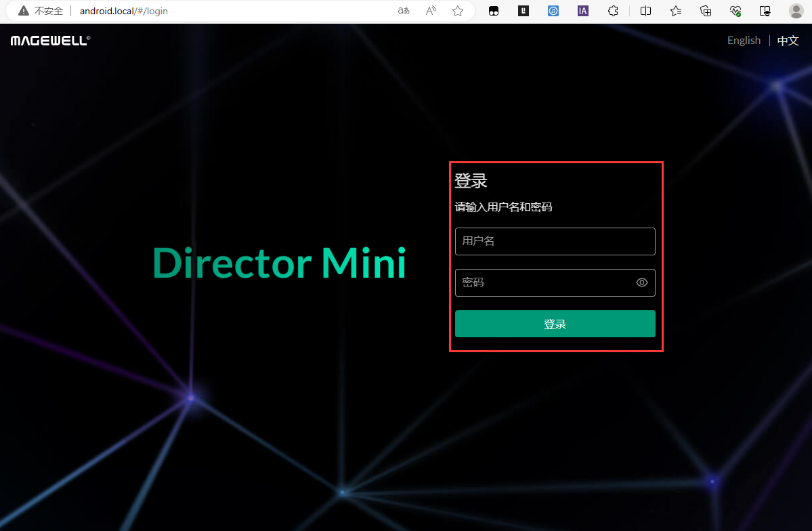Click the text size 'aa' icon
This screenshot has width=812, height=531.
click(x=404, y=11)
